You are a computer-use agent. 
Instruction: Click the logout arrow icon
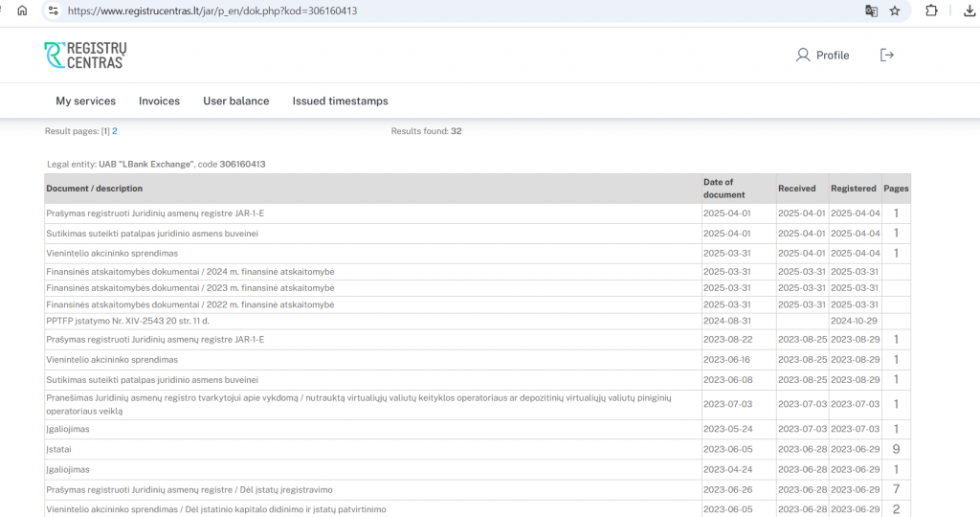click(887, 55)
